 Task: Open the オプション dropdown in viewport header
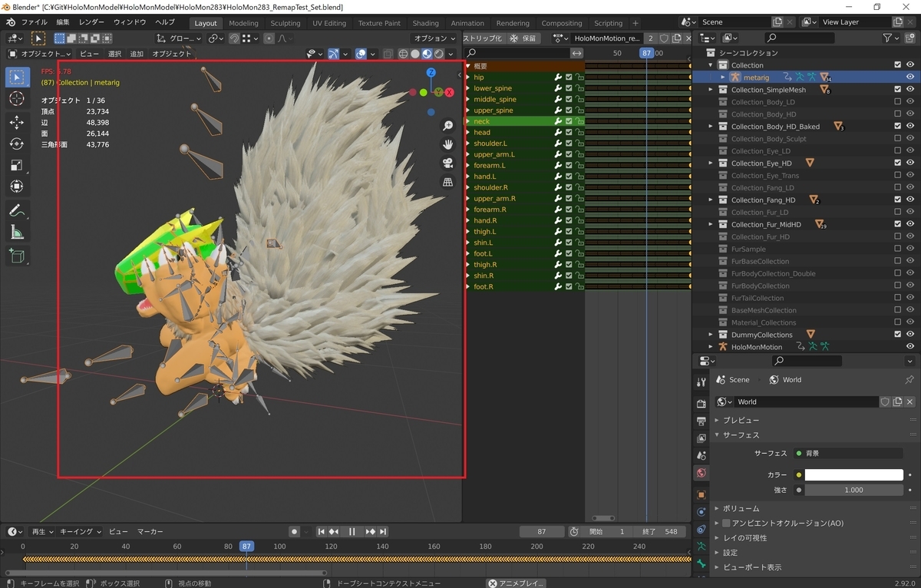coord(433,38)
